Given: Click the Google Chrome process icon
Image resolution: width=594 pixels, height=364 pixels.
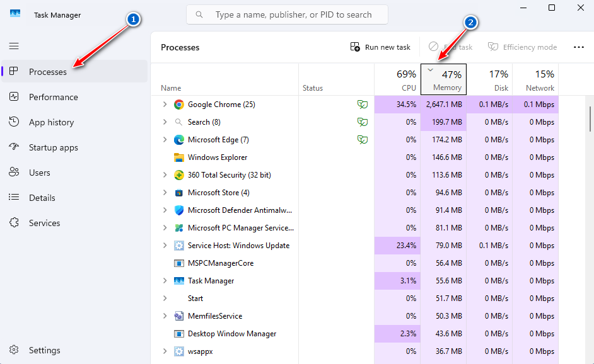Looking at the screenshot, I should [179, 105].
